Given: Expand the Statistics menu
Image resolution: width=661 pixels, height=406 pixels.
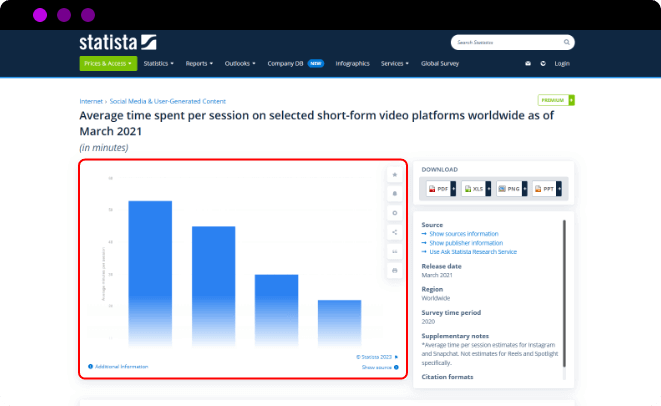Looking at the screenshot, I should 158,63.
